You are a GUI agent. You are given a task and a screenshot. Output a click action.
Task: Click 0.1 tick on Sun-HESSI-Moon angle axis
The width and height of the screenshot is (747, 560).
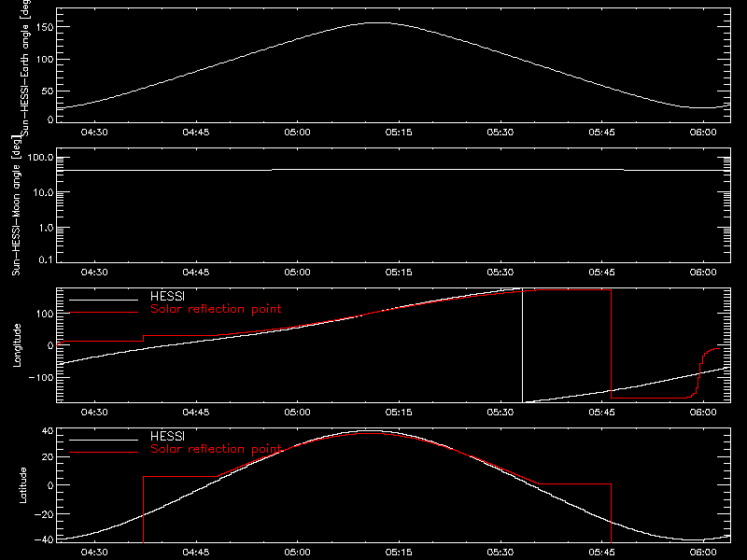coord(48,259)
